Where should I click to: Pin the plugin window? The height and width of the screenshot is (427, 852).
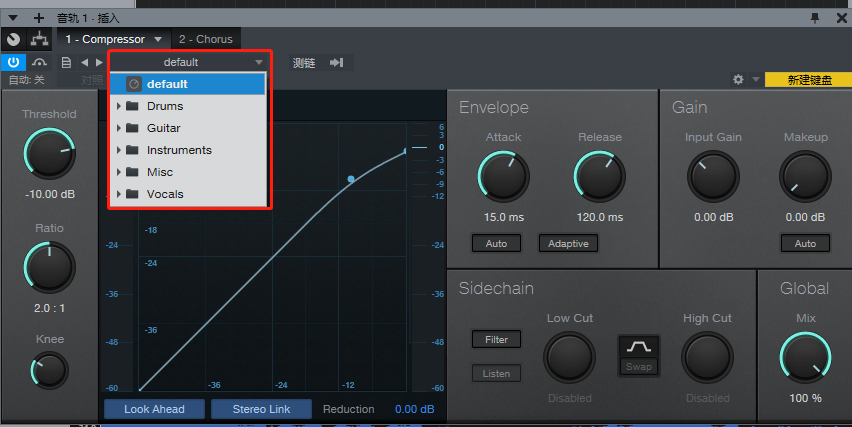[x=815, y=17]
